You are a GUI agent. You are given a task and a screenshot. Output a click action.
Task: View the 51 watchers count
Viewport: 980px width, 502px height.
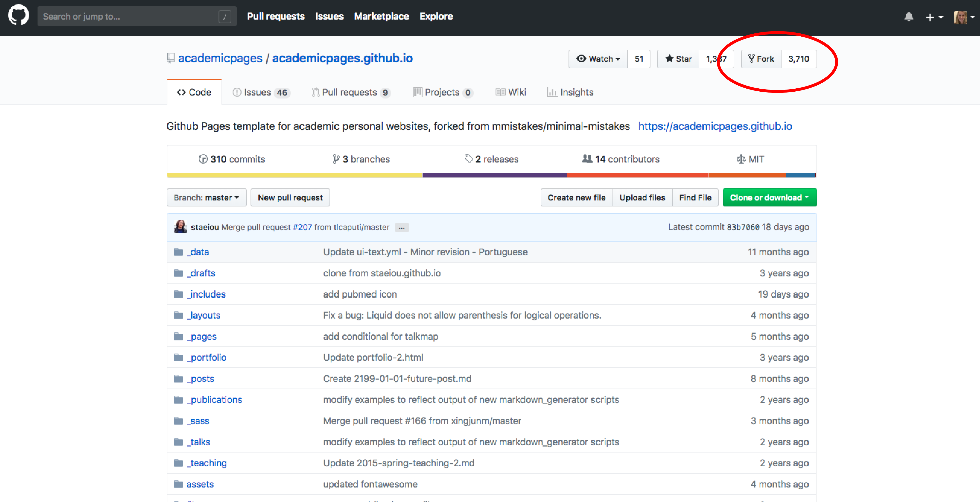tap(639, 59)
